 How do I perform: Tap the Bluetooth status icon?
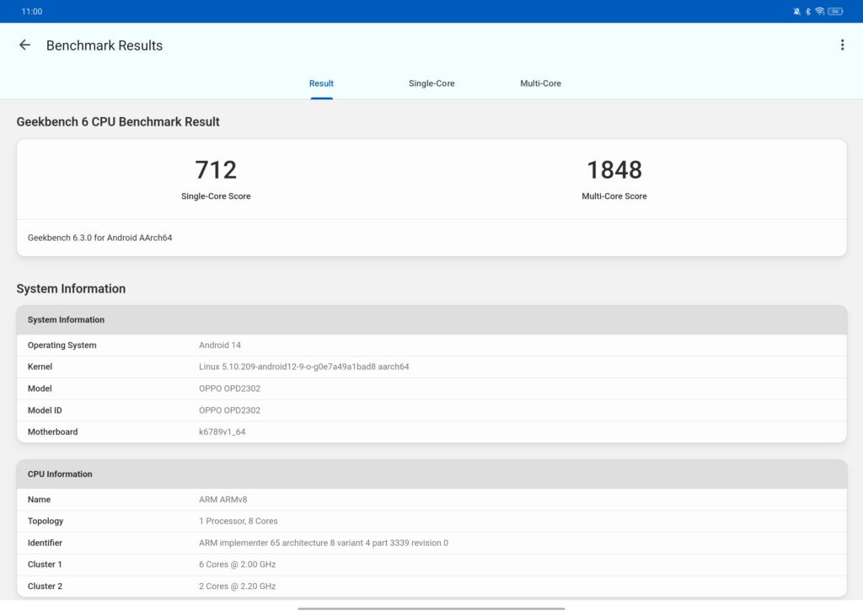pos(807,12)
